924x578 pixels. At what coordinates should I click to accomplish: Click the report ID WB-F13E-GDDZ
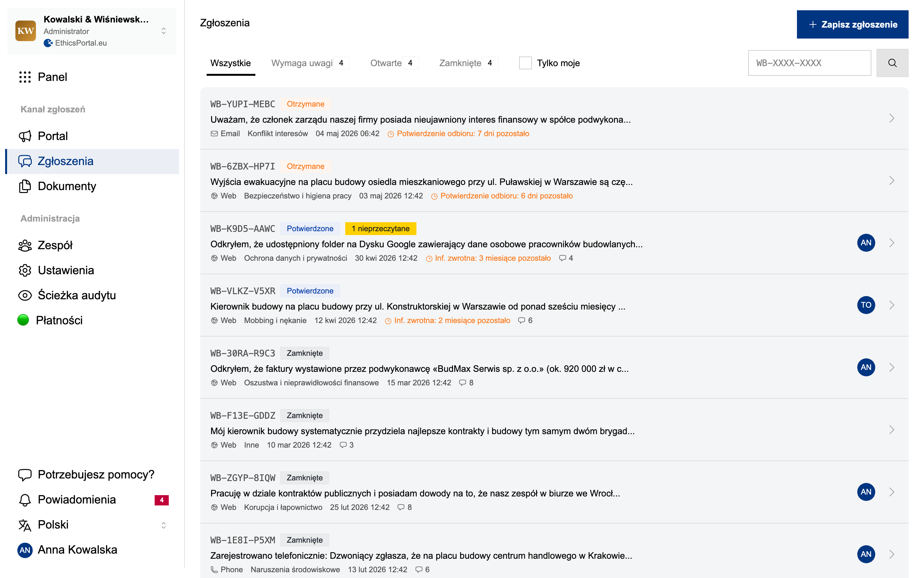[243, 416]
